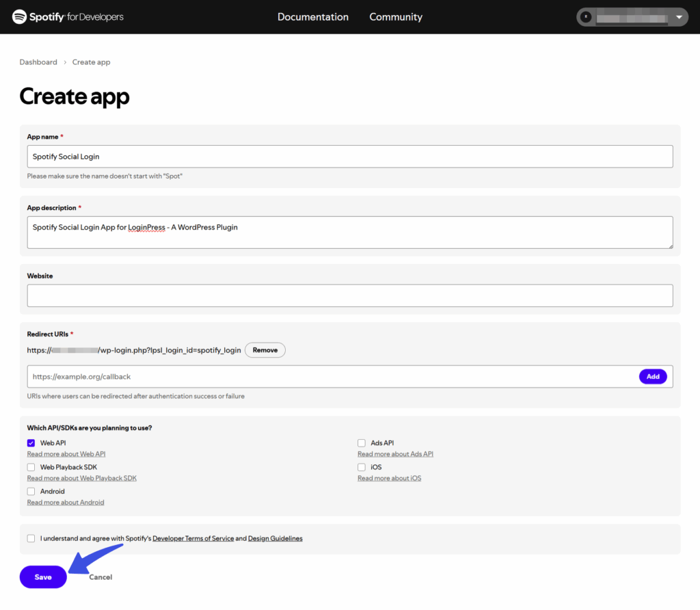Click the Website input field

coord(350,295)
